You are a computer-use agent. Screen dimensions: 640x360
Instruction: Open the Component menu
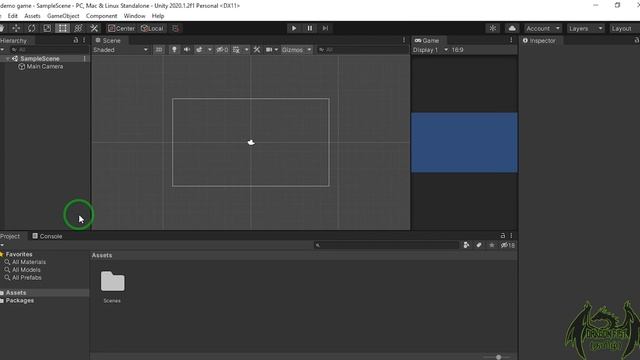coord(102,16)
